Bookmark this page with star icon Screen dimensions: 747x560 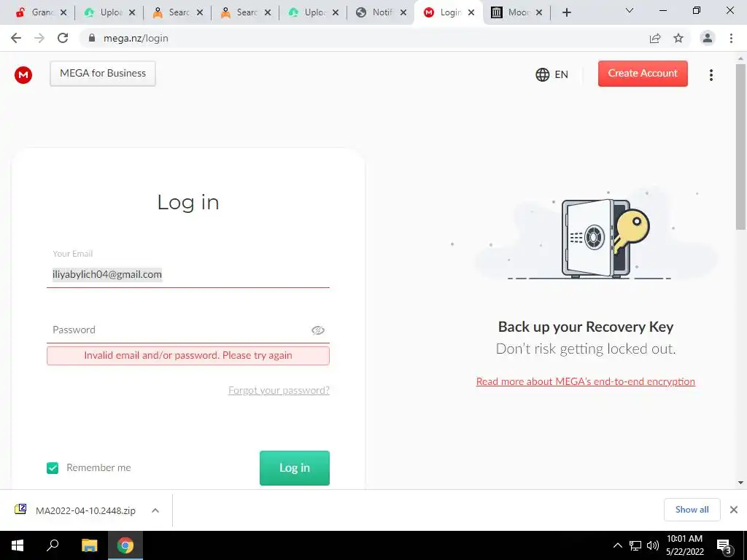pyautogui.click(x=678, y=38)
